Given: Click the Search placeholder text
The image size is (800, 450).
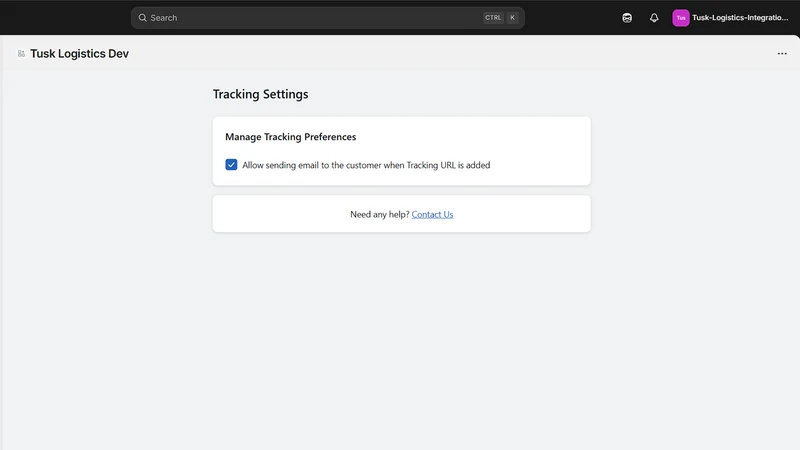Looking at the screenshot, I should click(x=164, y=18).
